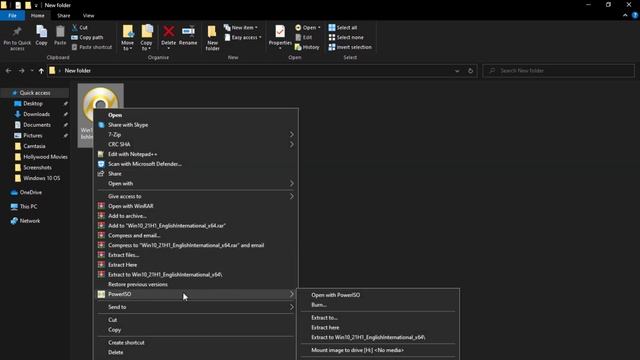Click the Properties icon in ribbon
The height and width of the screenshot is (360, 640).
point(280,31)
